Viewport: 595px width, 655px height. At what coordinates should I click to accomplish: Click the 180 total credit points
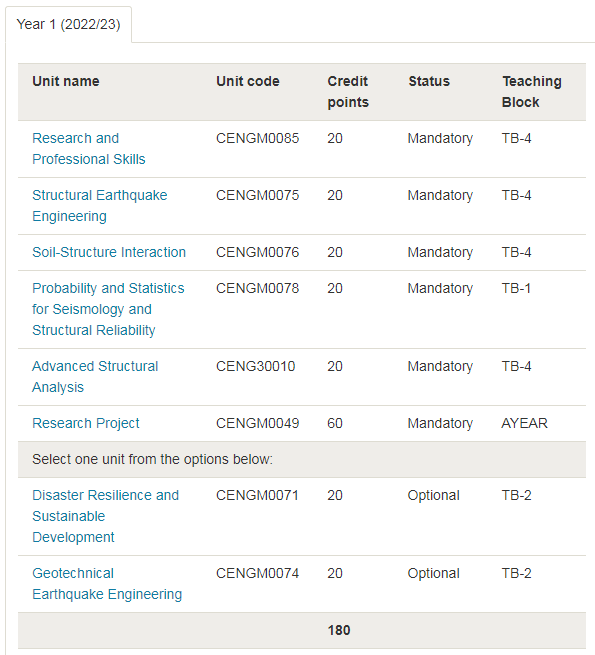[x=339, y=630]
